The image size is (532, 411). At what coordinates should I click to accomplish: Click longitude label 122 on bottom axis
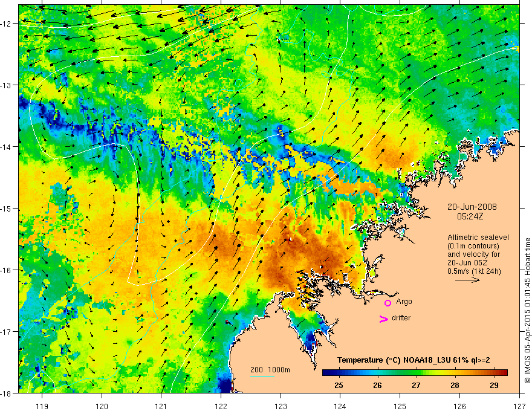(221, 406)
